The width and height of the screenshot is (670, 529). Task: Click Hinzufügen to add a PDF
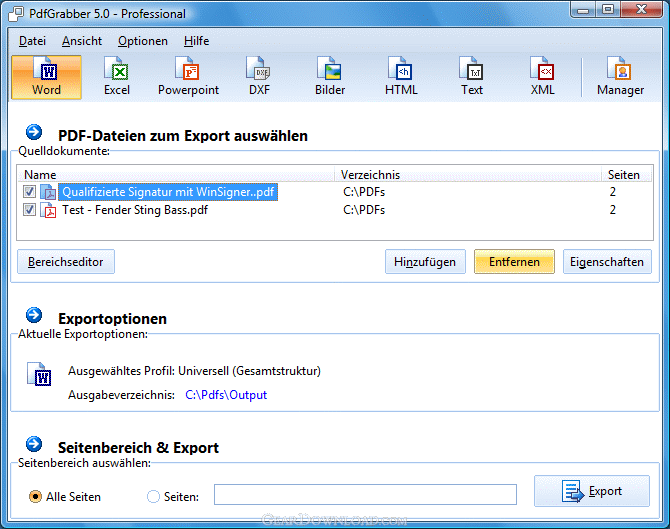[425, 262]
